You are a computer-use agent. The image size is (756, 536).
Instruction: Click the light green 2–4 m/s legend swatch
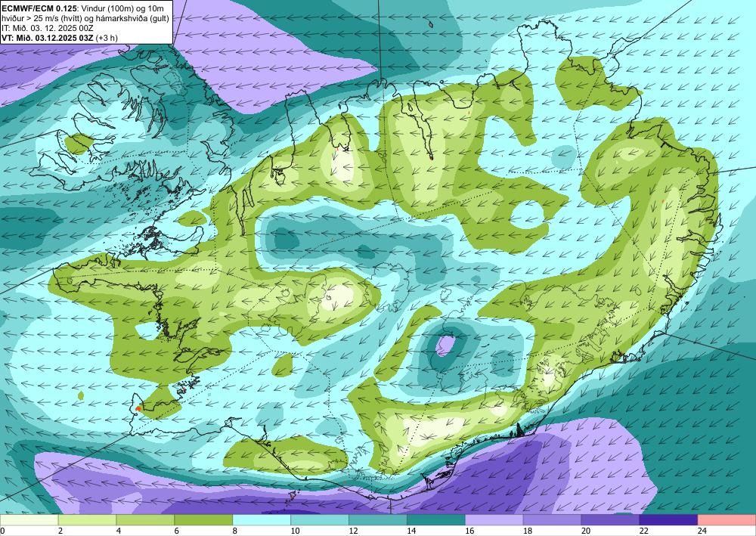[87, 520]
